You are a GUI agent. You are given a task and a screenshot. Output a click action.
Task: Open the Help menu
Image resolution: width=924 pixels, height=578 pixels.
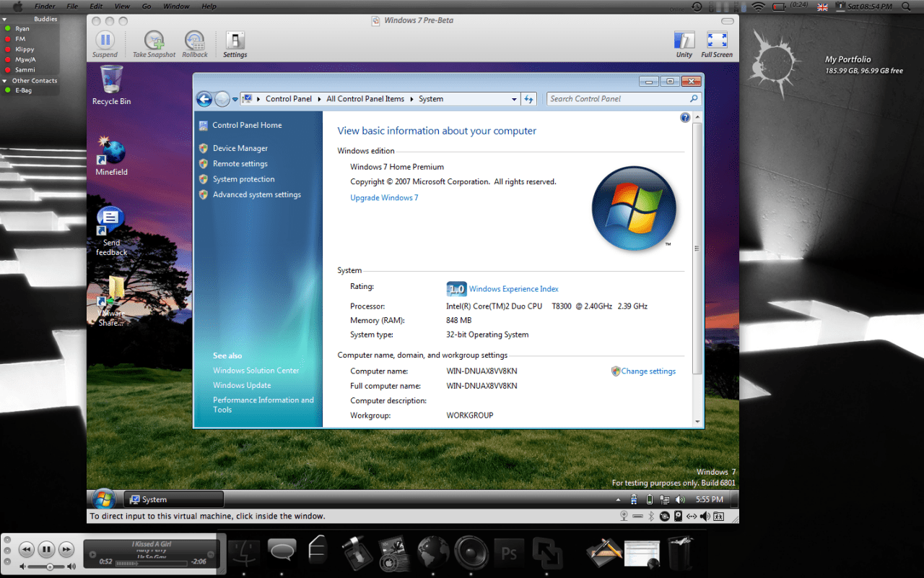(x=209, y=7)
